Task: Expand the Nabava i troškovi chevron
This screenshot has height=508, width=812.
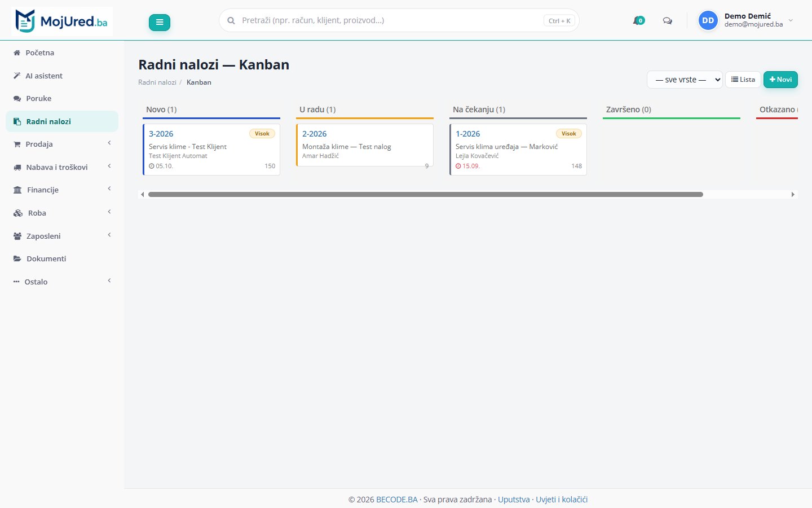Action: [x=109, y=167]
